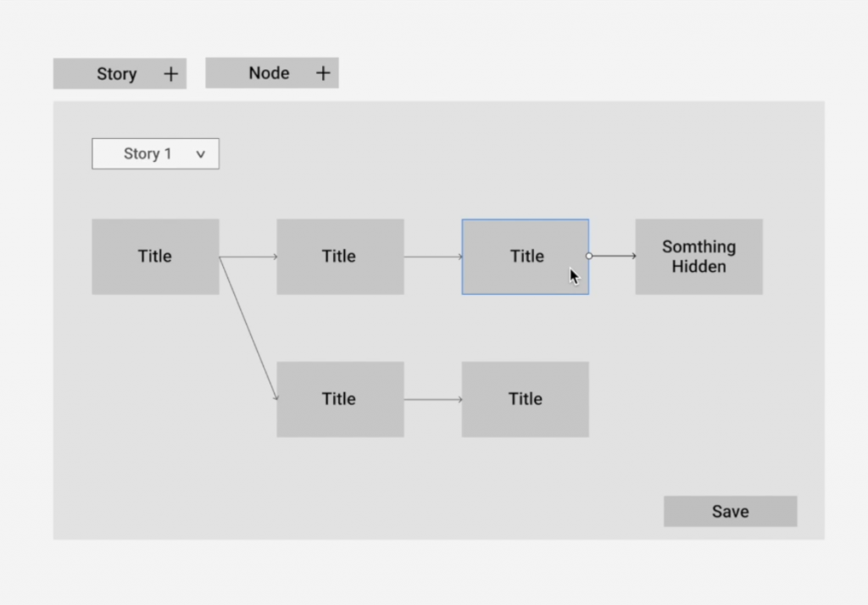Select the bottom-row left Title node
The width and height of the screenshot is (868, 605).
[x=341, y=400]
